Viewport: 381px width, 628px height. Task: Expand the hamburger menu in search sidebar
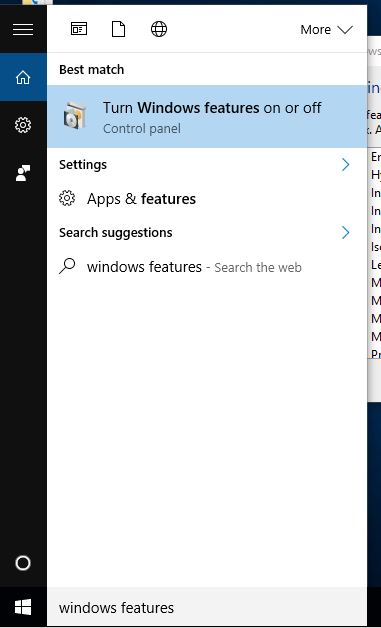(23, 29)
